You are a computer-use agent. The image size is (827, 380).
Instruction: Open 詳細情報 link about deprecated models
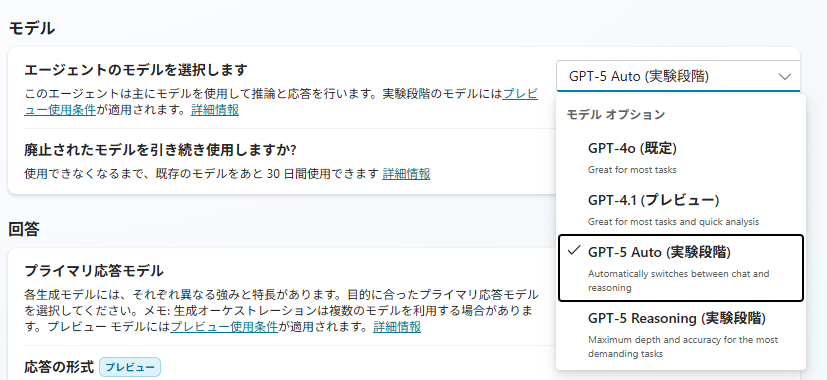[x=406, y=173]
